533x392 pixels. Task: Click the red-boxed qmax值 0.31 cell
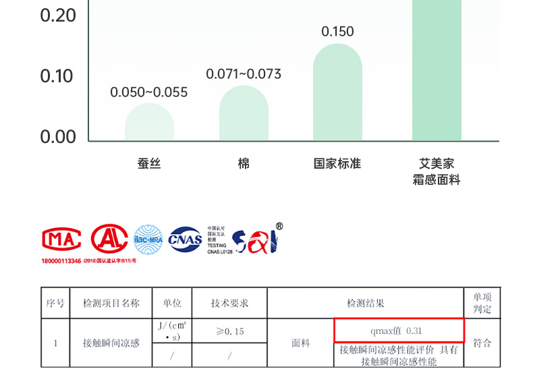pos(399,331)
